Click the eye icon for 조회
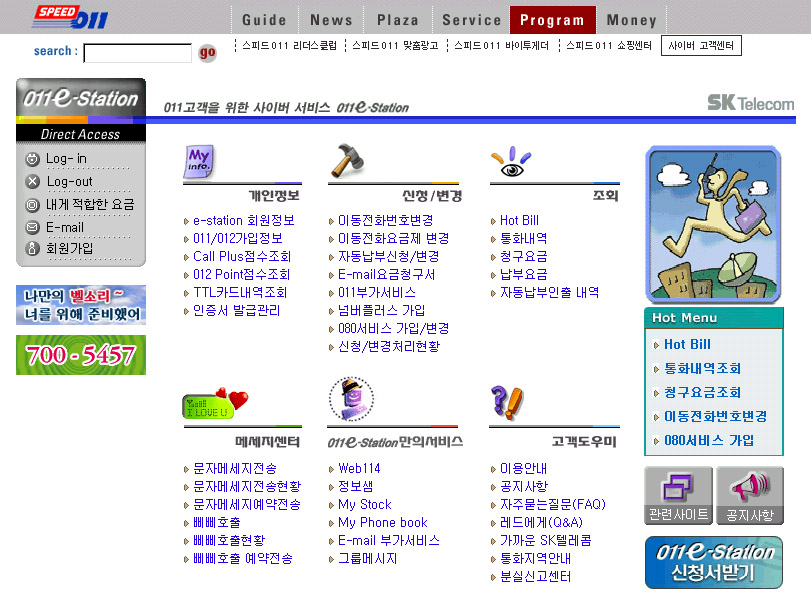 coord(511,162)
